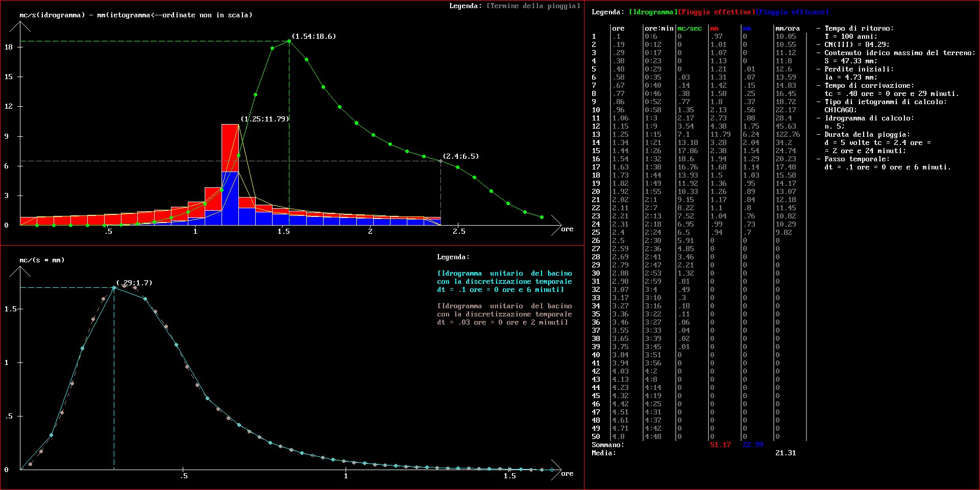Click the tallest blue effective rain bar
980x490 pixels.
coord(230,199)
